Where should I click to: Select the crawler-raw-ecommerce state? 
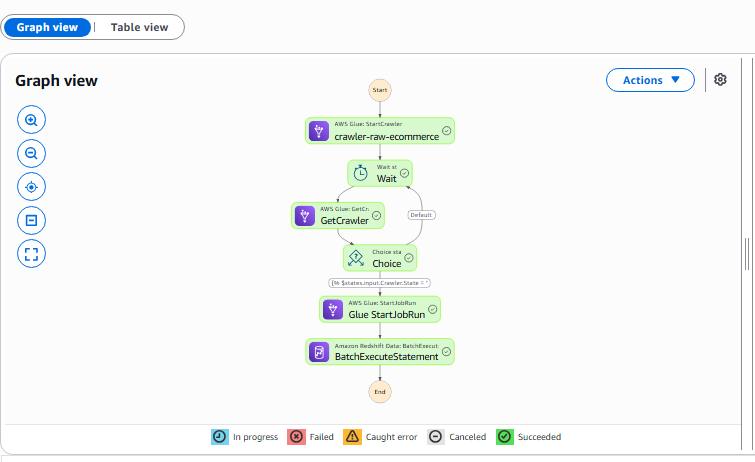pyautogui.click(x=380, y=131)
